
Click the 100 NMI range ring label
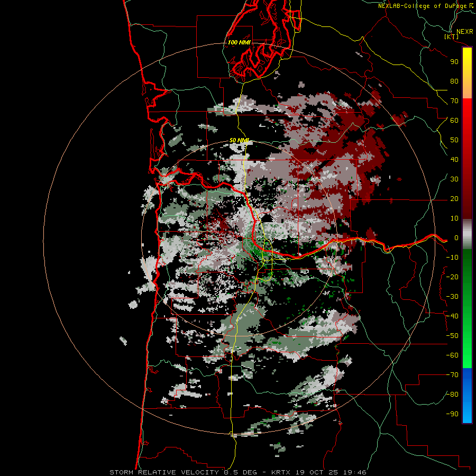point(239,42)
